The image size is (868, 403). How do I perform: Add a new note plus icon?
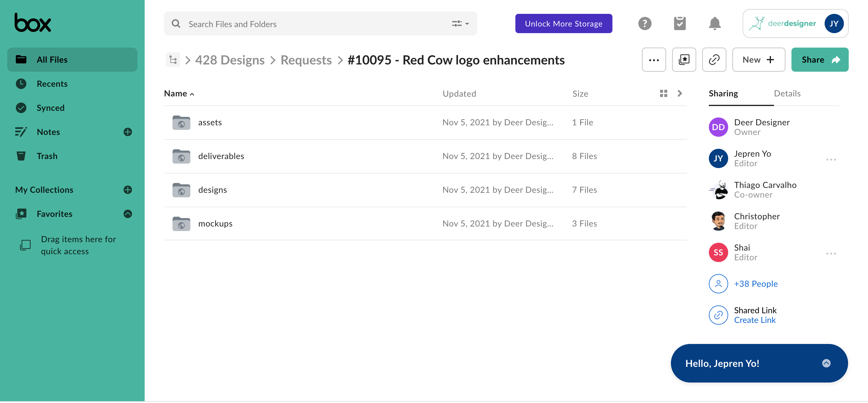pos(128,132)
